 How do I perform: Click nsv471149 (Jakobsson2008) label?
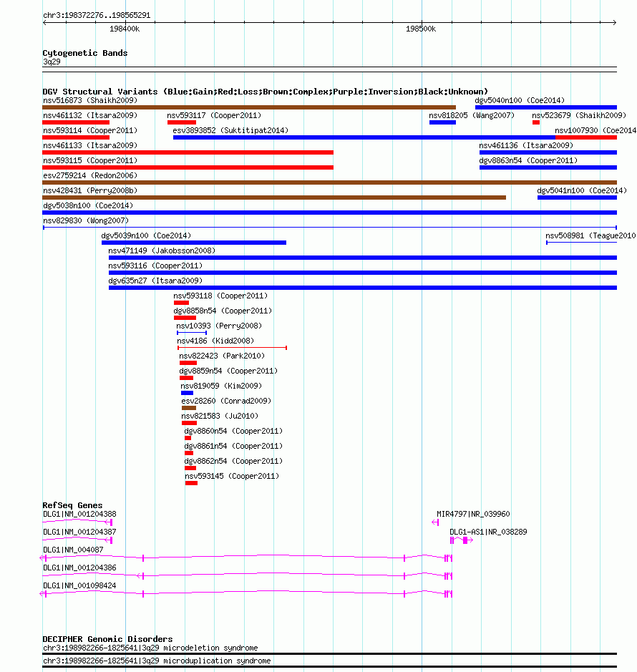(x=162, y=250)
